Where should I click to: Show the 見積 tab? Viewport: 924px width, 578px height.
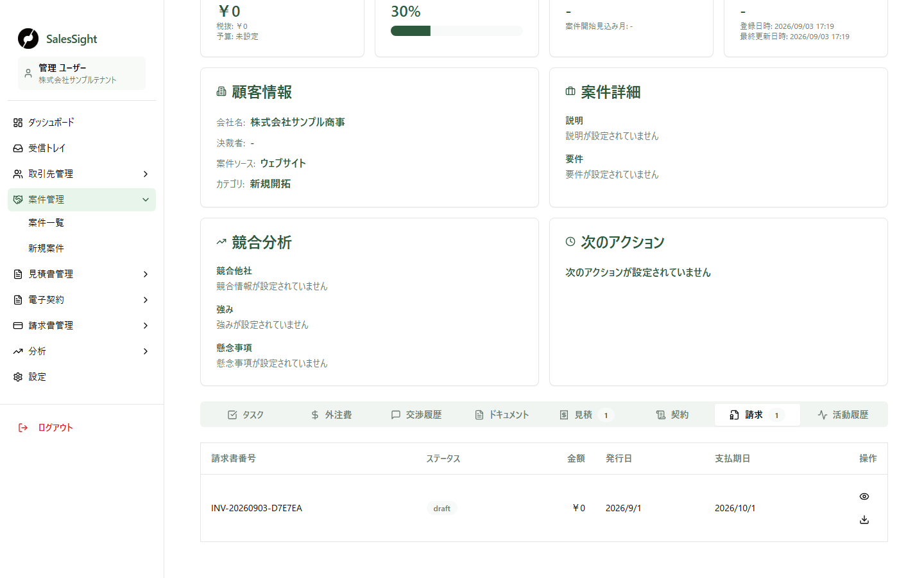tap(587, 415)
